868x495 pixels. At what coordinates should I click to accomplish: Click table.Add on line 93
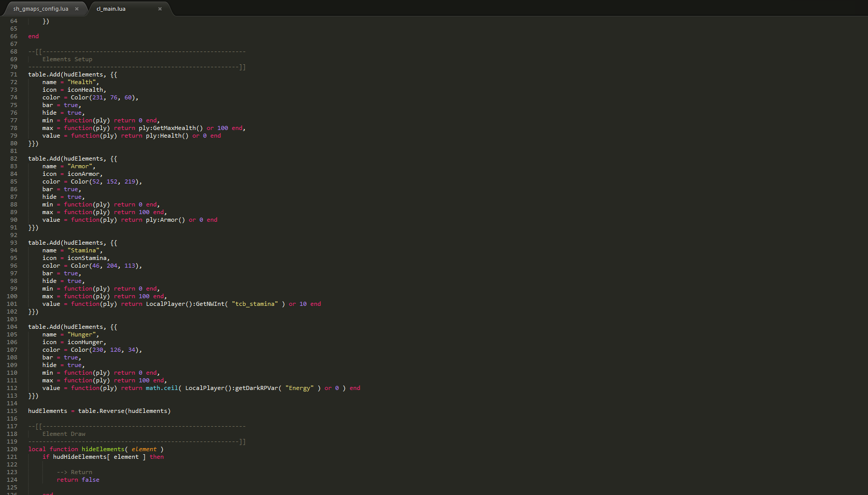pyautogui.click(x=44, y=243)
